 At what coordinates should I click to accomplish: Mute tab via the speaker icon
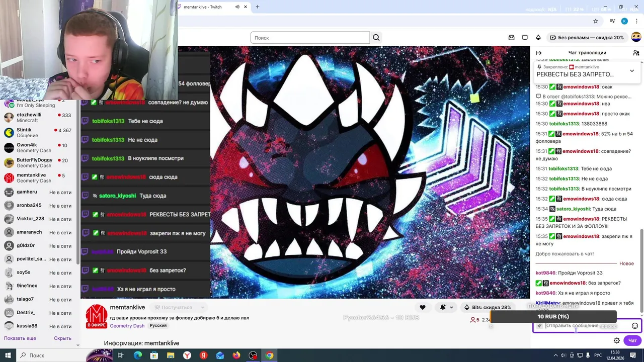(237, 7)
